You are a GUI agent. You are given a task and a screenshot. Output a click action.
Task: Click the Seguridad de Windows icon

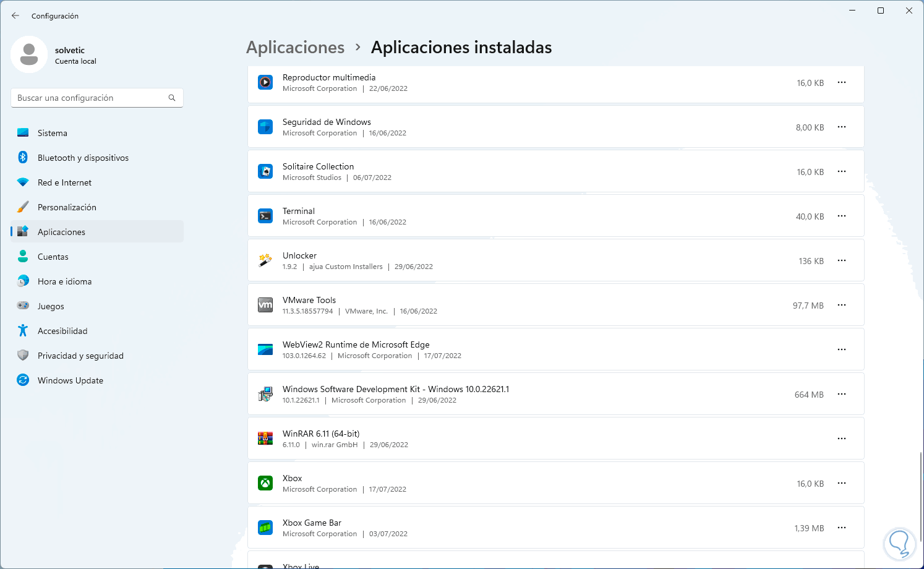pyautogui.click(x=265, y=127)
